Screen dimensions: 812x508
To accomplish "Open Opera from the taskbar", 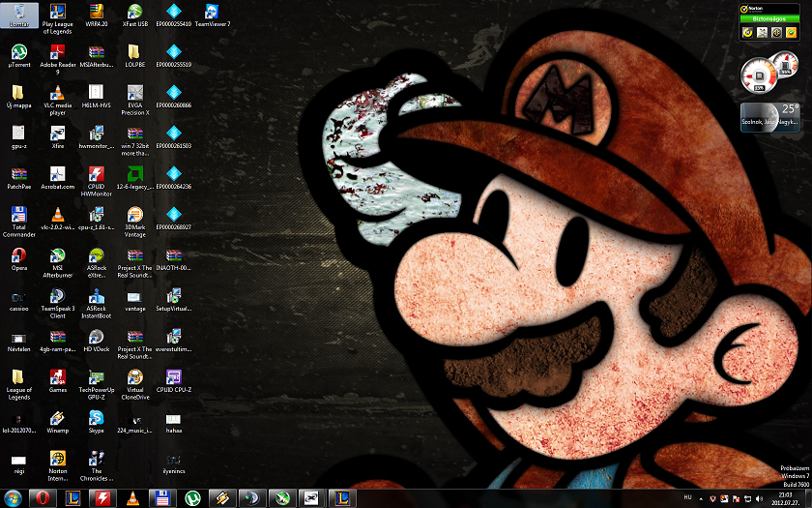I will pos(43,498).
